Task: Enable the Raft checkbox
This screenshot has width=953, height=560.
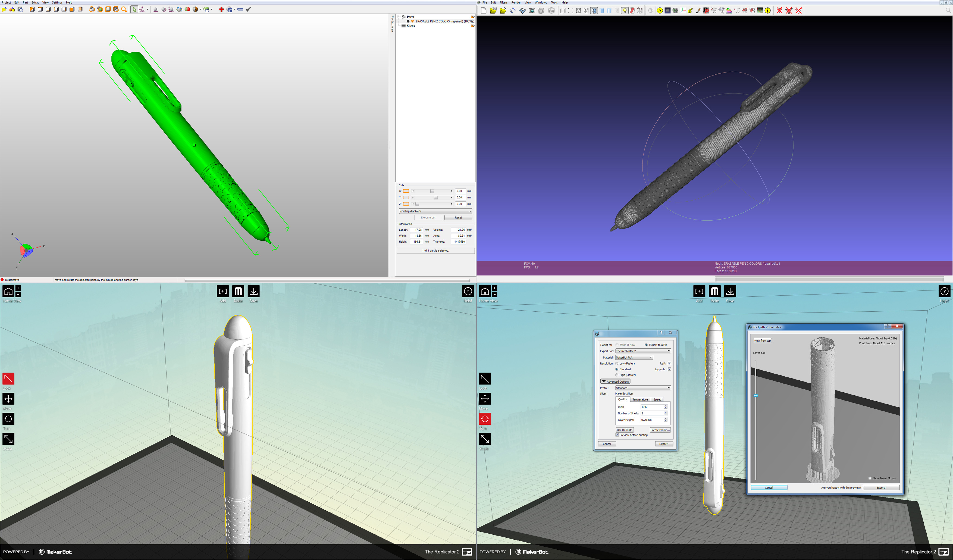Action: coord(669,363)
